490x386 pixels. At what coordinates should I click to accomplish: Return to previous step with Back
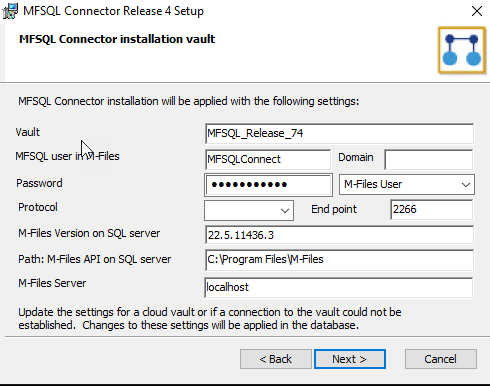tap(276, 359)
